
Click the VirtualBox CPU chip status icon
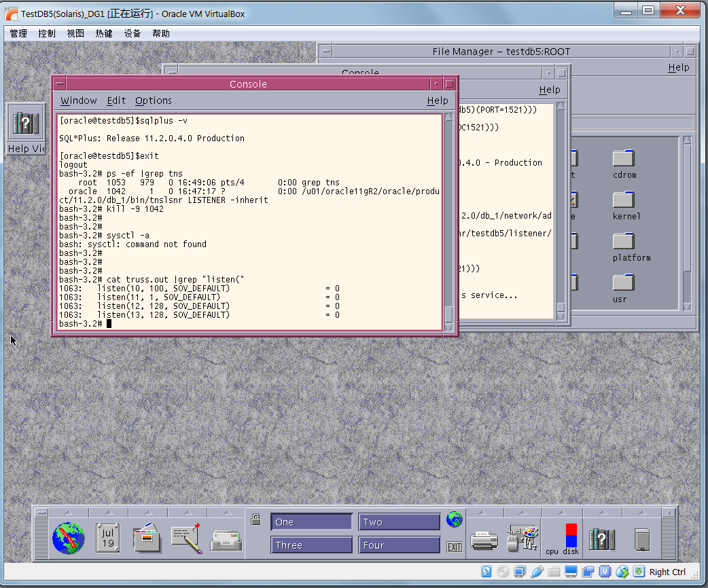coord(605,572)
